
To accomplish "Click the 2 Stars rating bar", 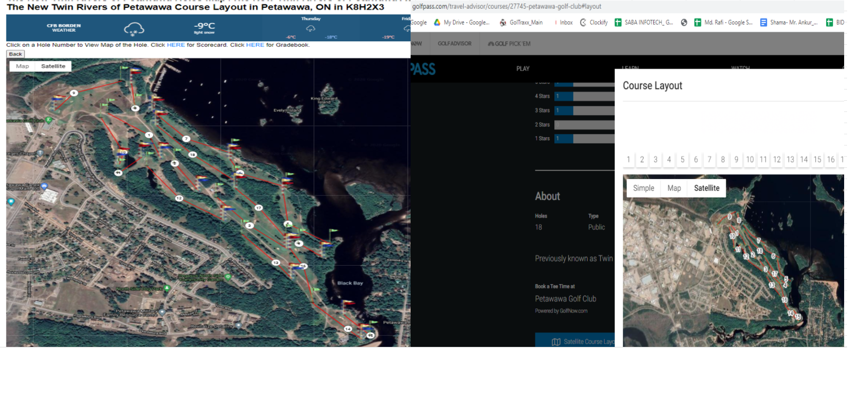I will click(x=585, y=125).
